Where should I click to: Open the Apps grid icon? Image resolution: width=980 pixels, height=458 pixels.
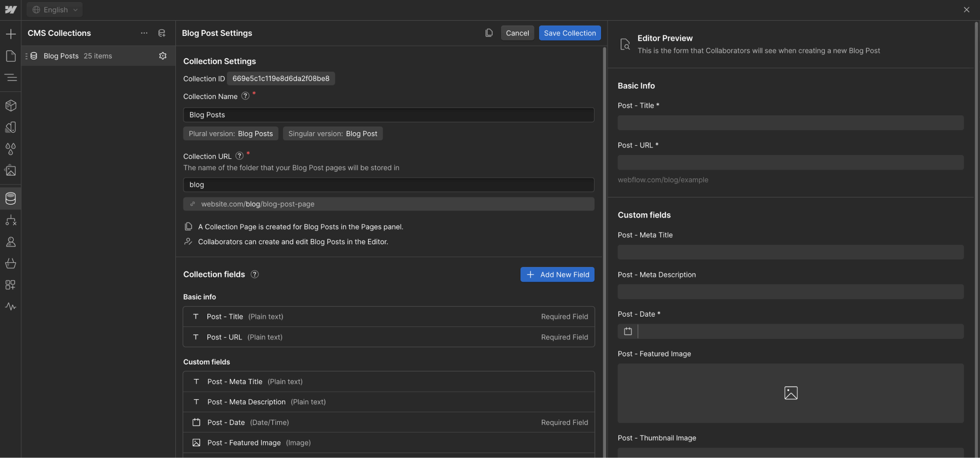tap(10, 285)
